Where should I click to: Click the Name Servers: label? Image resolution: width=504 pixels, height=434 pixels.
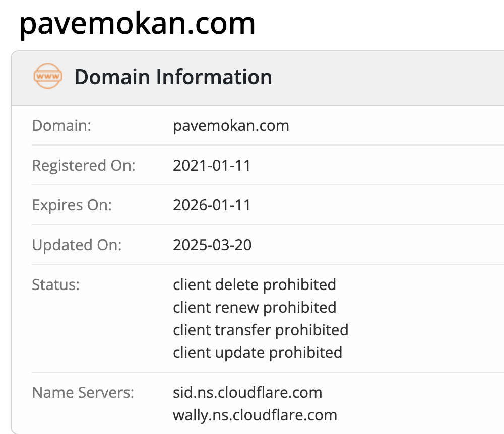83,393
